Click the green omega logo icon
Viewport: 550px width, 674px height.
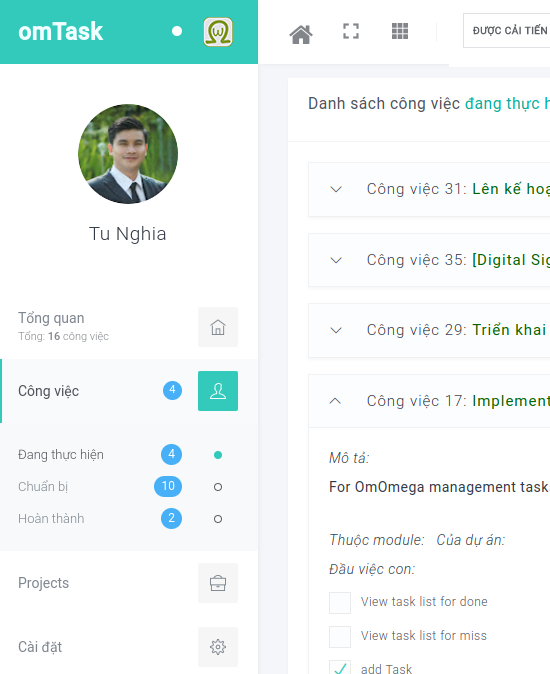[x=218, y=32]
